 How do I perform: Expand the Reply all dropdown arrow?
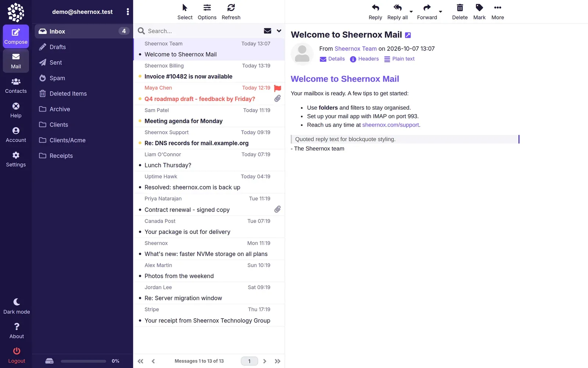pyautogui.click(x=411, y=12)
